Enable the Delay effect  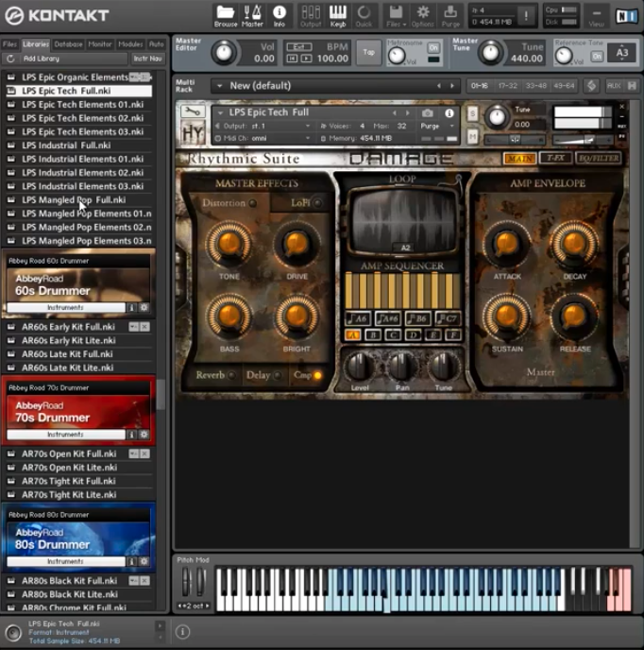click(278, 375)
